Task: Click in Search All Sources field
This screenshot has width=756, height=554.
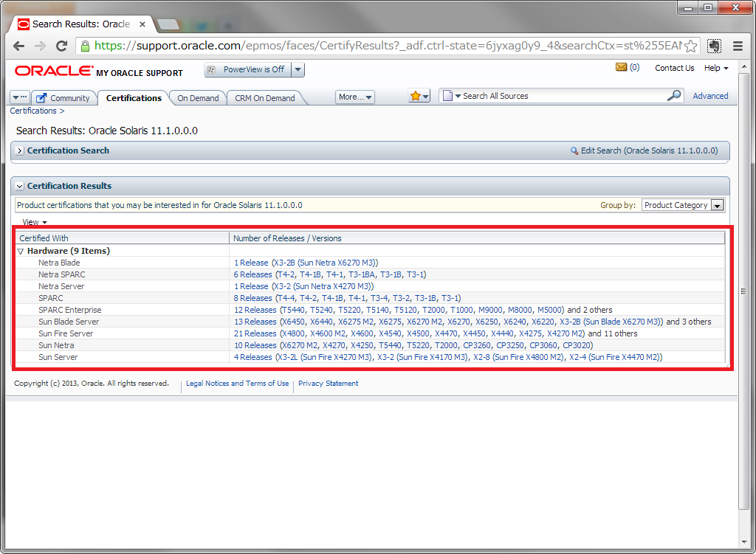Action: pyautogui.click(x=563, y=96)
